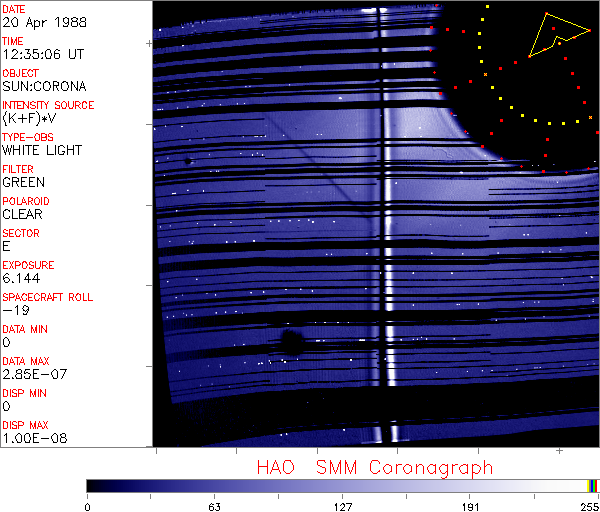600x512 pixels.
Task: Click the 255 label on the color bar
Action: point(588,505)
